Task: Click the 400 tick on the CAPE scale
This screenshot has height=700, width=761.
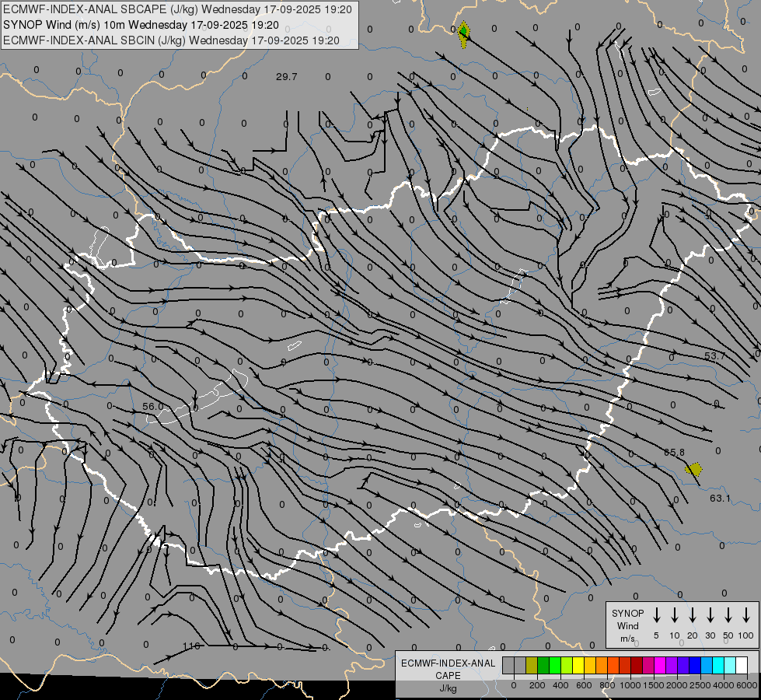Action: point(560,685)
